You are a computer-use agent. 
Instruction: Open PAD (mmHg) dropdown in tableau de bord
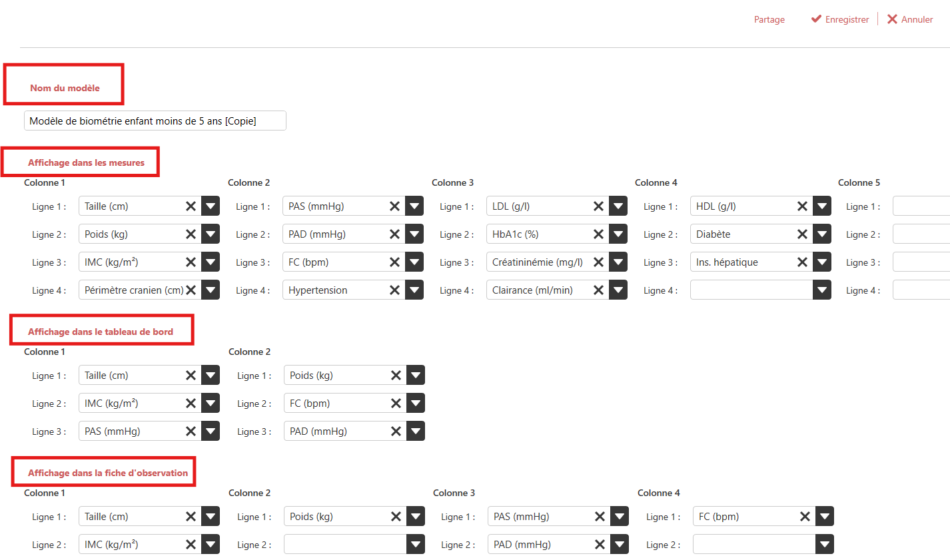(416, 431)
